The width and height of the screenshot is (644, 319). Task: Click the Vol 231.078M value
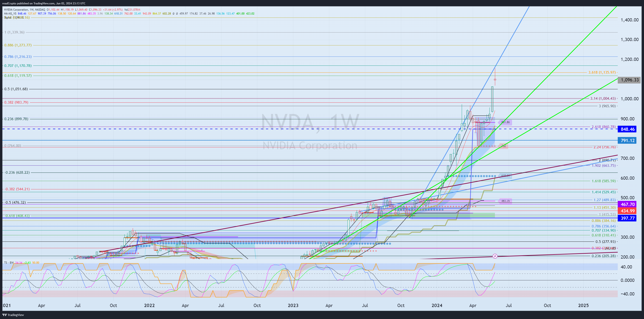[x=132, y=10]
